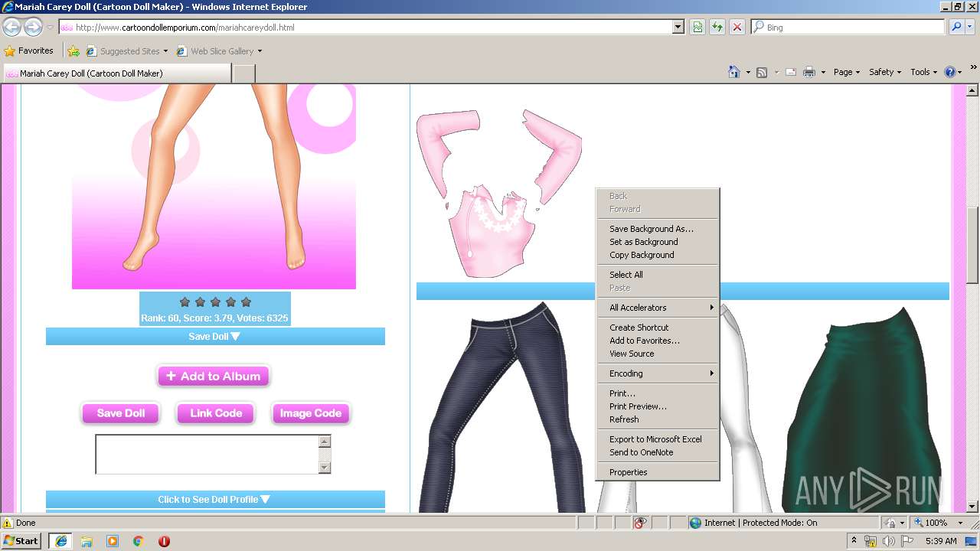Click the Start button
980x551 pixels.
(x=21, y=541)
